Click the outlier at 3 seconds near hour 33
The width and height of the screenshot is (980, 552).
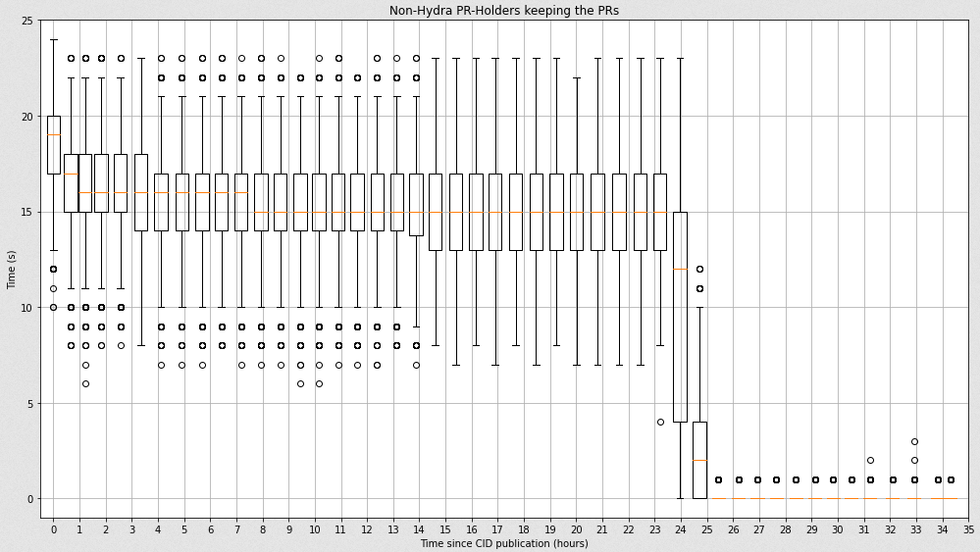coord(914,441)
